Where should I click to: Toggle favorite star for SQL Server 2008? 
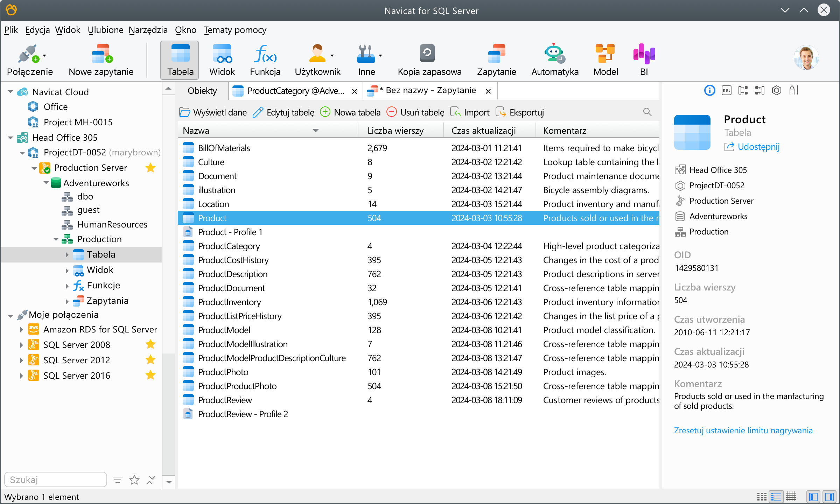150,344
